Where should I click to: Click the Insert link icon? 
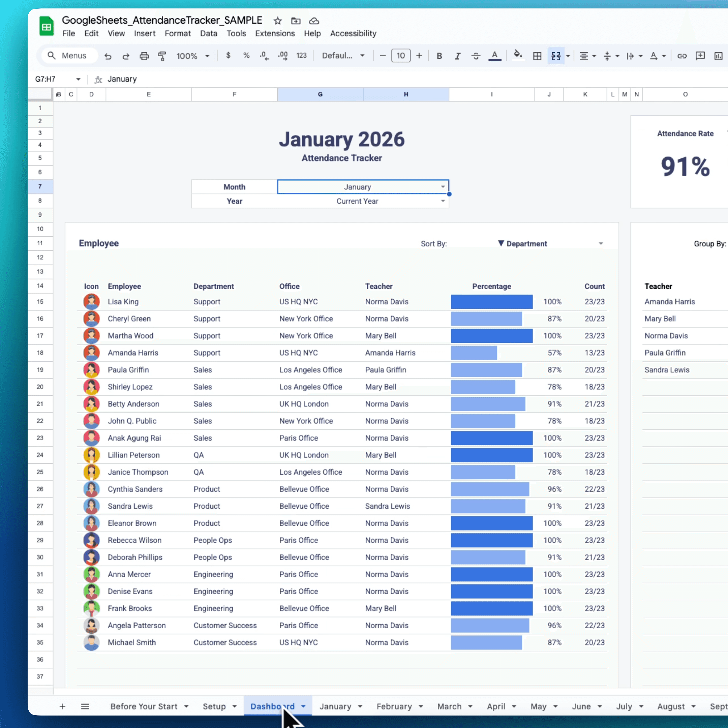[x=681, y=56]
